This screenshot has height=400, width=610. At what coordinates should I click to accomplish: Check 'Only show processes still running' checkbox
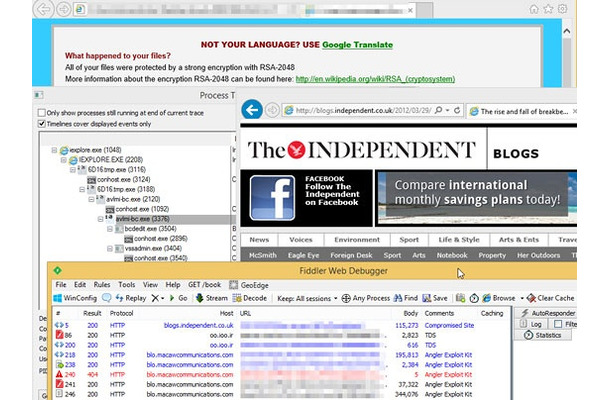41,113
